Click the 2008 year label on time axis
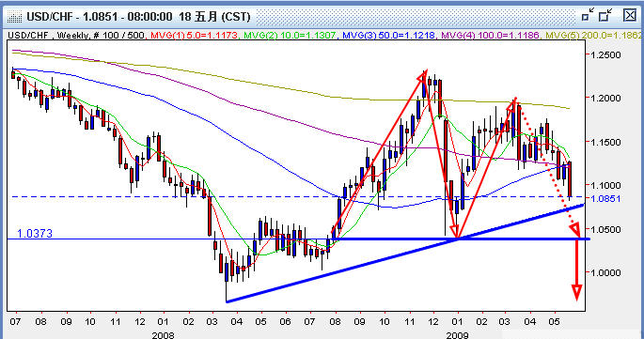This screenshot has width=644, height=339. point(163,335)
